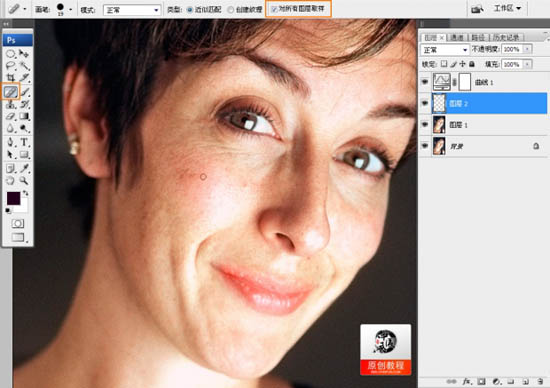Set the foreground color swatch

click(13, 199)
